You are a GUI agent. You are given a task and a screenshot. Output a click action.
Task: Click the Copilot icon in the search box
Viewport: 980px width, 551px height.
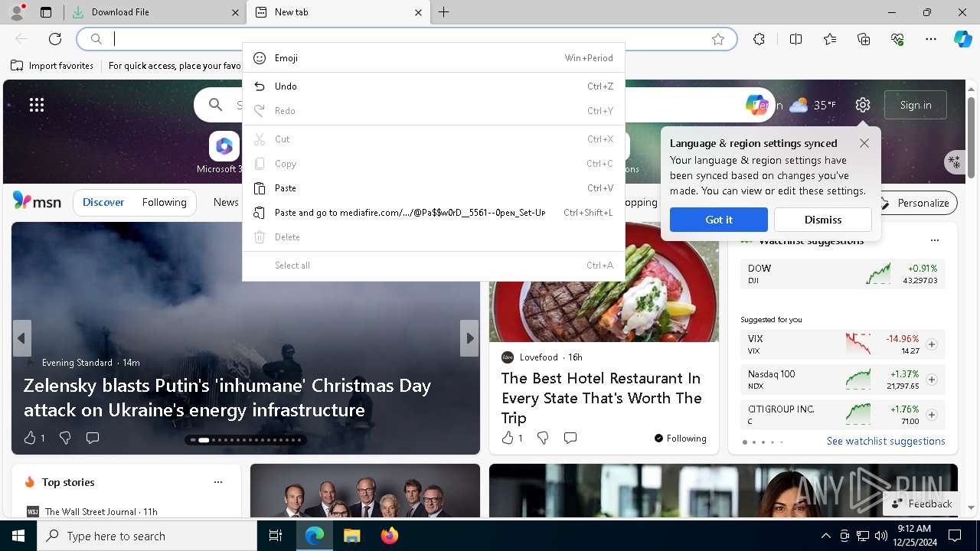[x=756, y=105]
